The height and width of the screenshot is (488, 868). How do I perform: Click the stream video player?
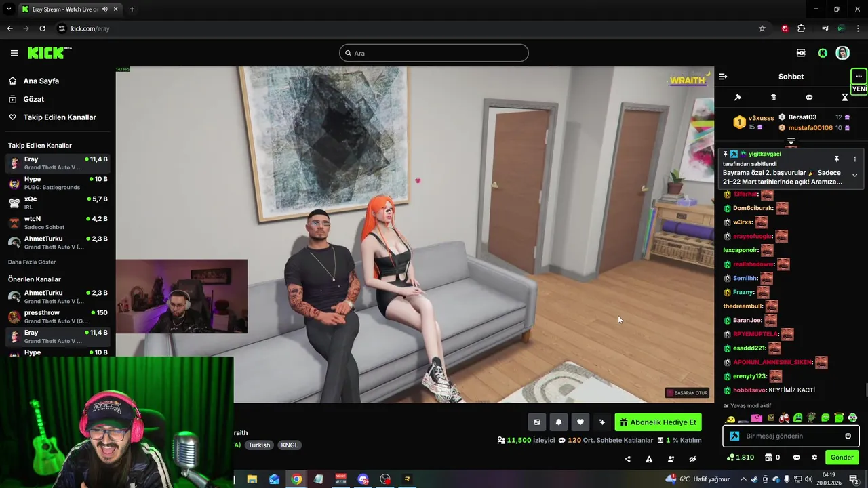414,235
